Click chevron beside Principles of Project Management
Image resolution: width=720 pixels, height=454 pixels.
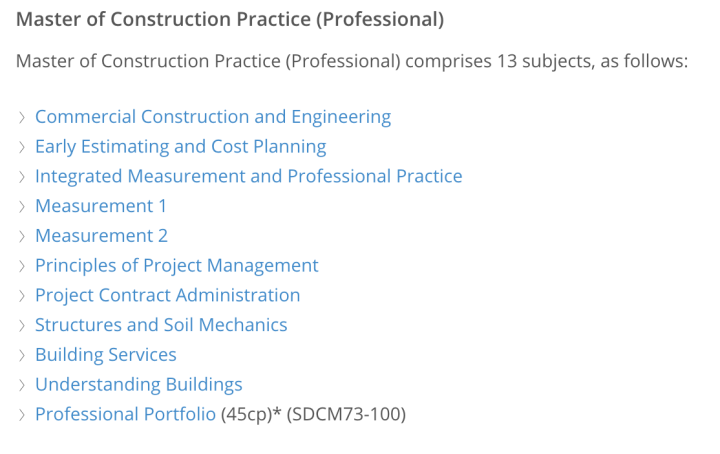point(22,266)
